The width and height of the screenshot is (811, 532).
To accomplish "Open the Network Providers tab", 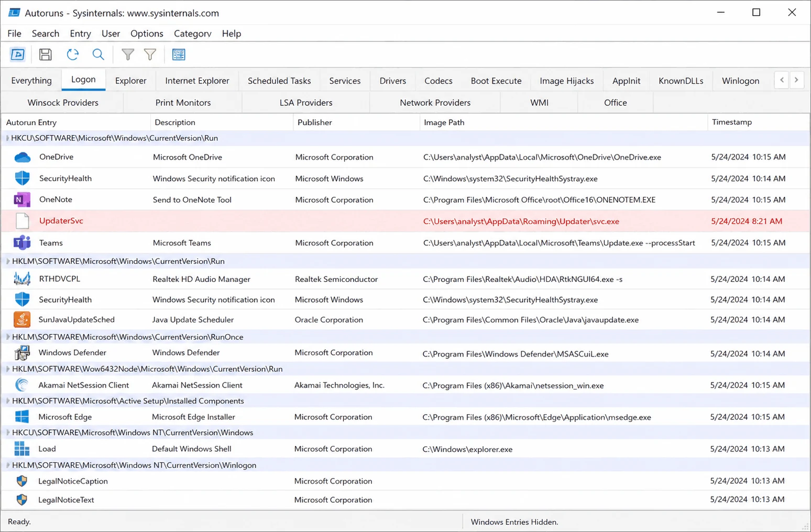I will (x=435, y=103).
